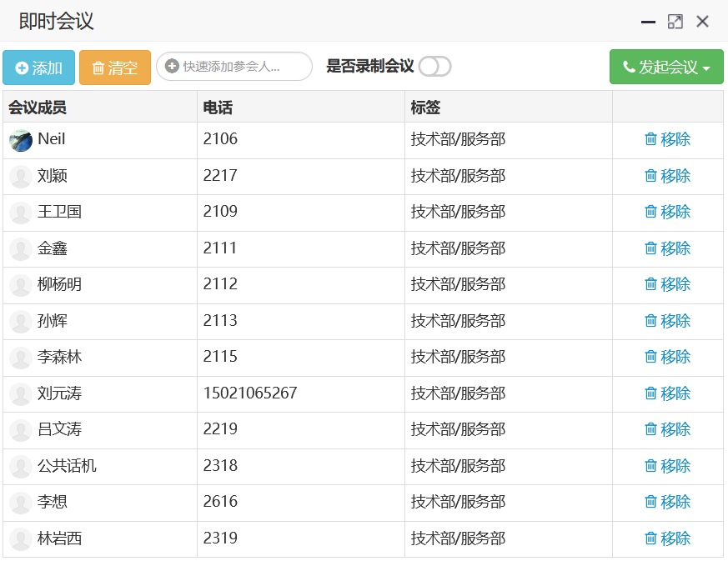Image resolution: width=728 pixels, height=581 pixels.
Task: Remove 李想 with the 移除 link
Action: coord(668,502)
